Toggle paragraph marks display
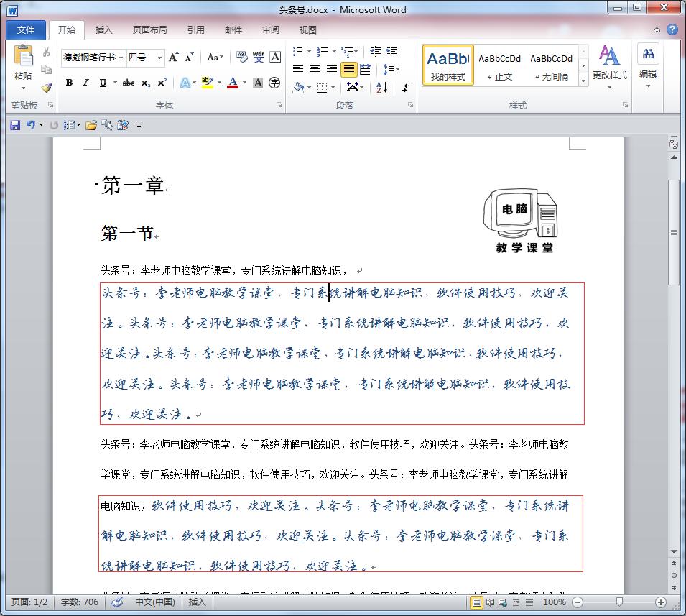686x616 pixels. click(405, 88)
